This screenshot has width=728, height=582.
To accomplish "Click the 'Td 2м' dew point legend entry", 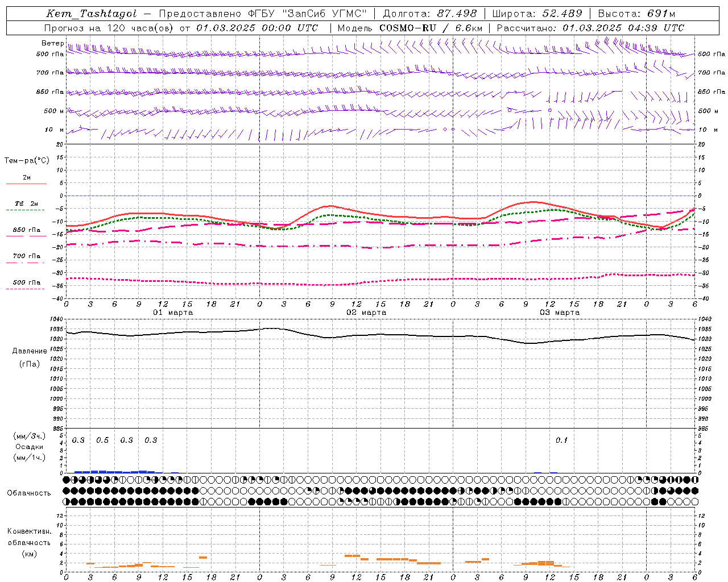I will [26, 203].
